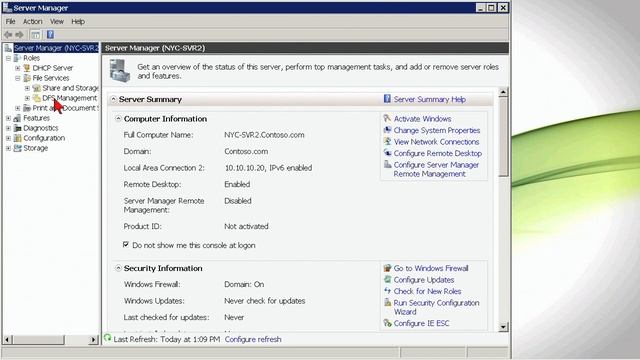640x360 pixels.
Task: Click the green refresh icon in status line
Action: pyautogui.click(x=108, y=338)
